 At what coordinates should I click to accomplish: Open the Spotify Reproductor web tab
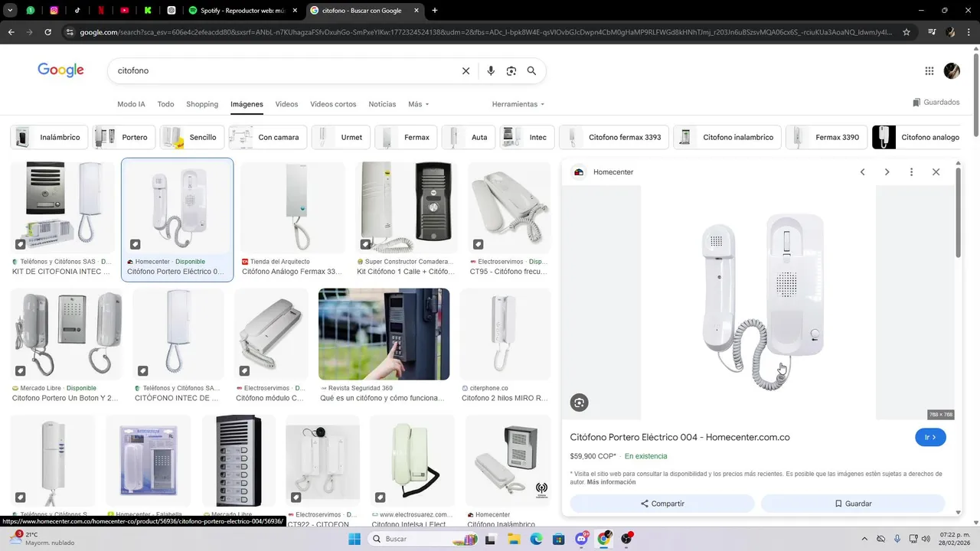[243, 11]
